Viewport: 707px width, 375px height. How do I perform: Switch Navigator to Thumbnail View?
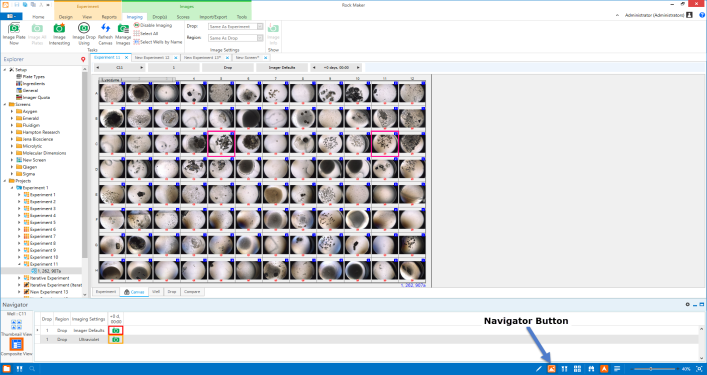click(16, 325)
